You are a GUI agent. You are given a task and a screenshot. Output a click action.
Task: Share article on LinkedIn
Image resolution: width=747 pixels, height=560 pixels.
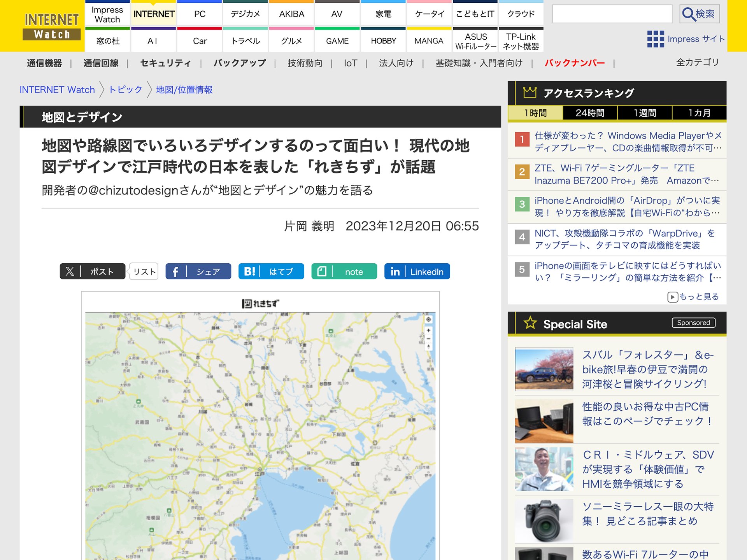point(417,271)
